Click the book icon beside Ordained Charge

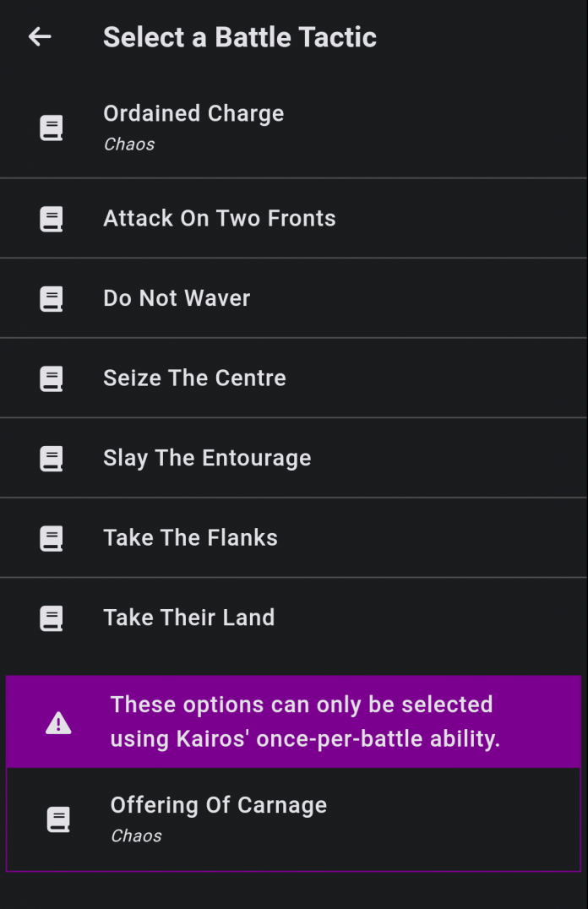pos(52,128)
